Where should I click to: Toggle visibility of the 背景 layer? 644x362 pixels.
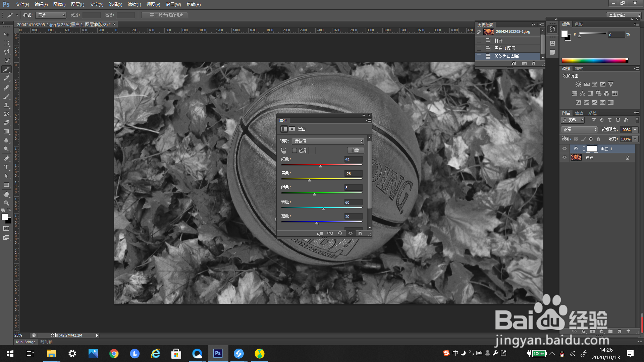565,158
